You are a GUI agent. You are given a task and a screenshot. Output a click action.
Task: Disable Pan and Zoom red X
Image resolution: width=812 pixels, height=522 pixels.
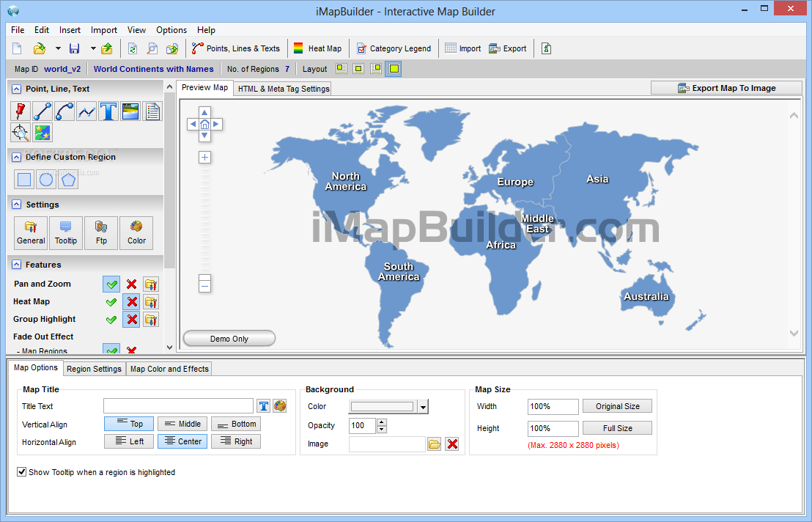(131, 284)
